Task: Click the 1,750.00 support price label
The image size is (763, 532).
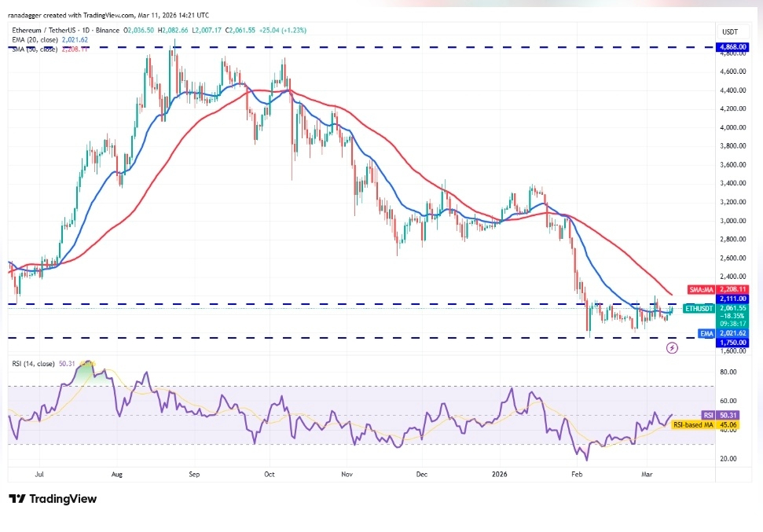Action: click(732, 342)
